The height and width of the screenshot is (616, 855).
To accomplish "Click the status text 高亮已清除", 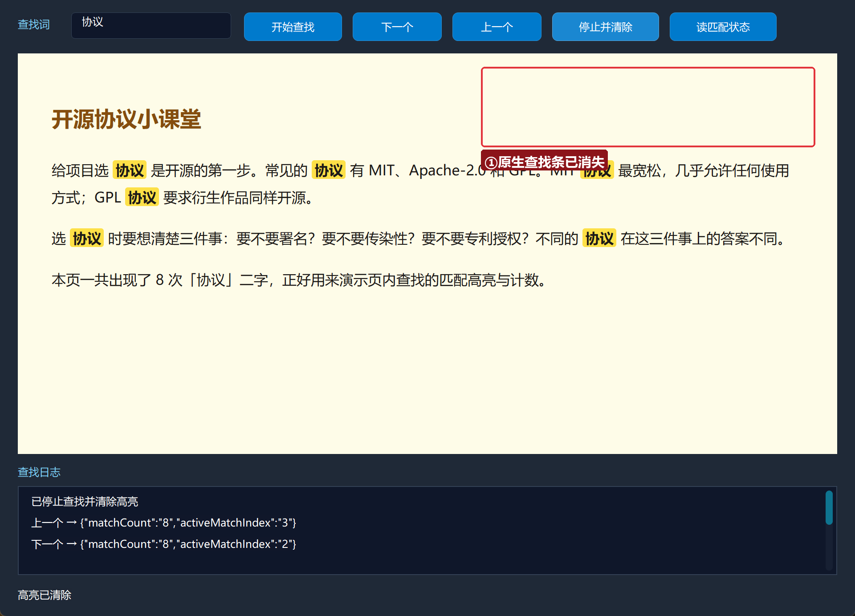I will [x=45, y=595].
